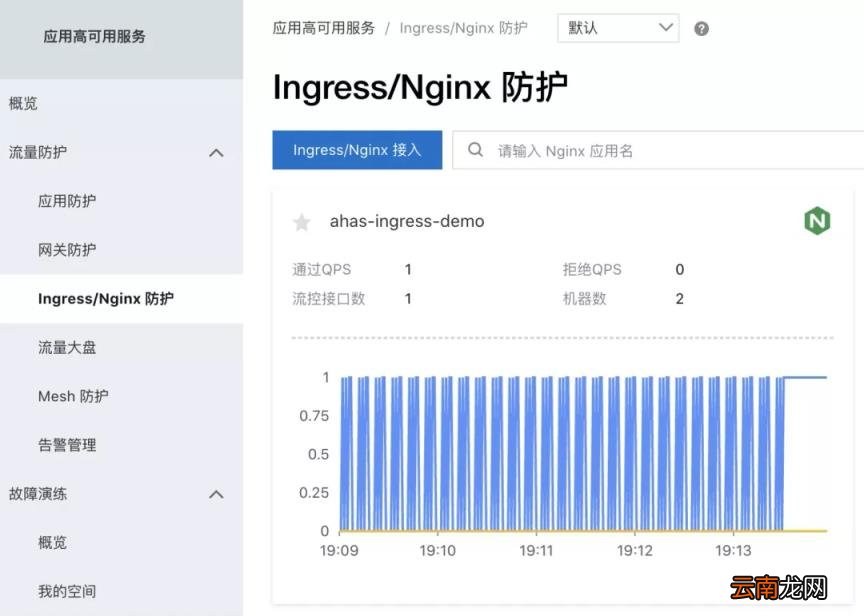This screenshot has width=864, height=616.
Task: Open 网关防护 in sidebar
Action: pos(67,250)
